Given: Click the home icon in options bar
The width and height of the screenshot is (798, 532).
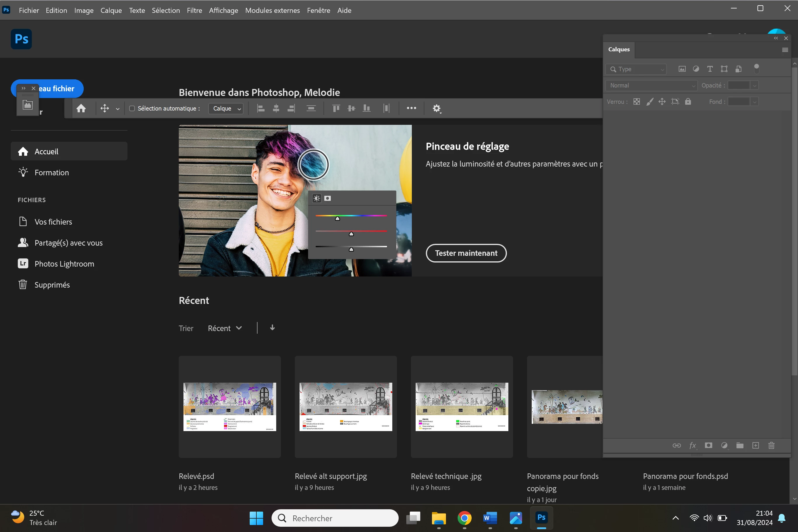Looking at the screenshot, I should (x=81, y=108).
